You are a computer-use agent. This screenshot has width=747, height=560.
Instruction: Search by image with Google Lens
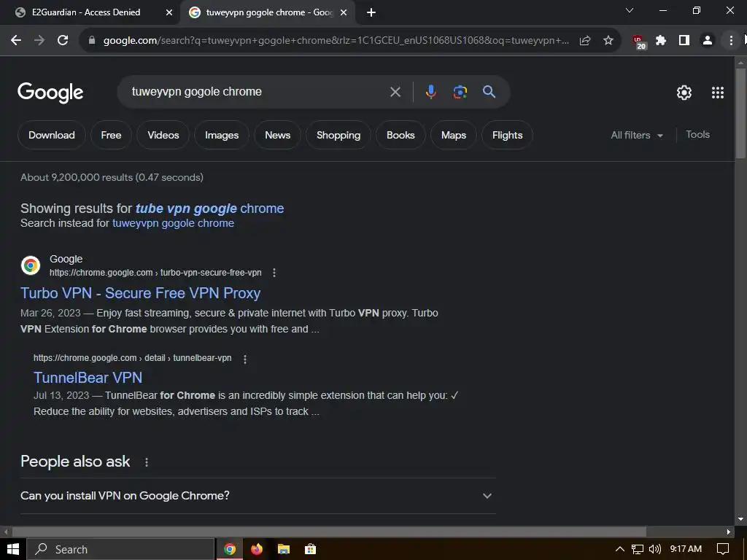(460, 91)
